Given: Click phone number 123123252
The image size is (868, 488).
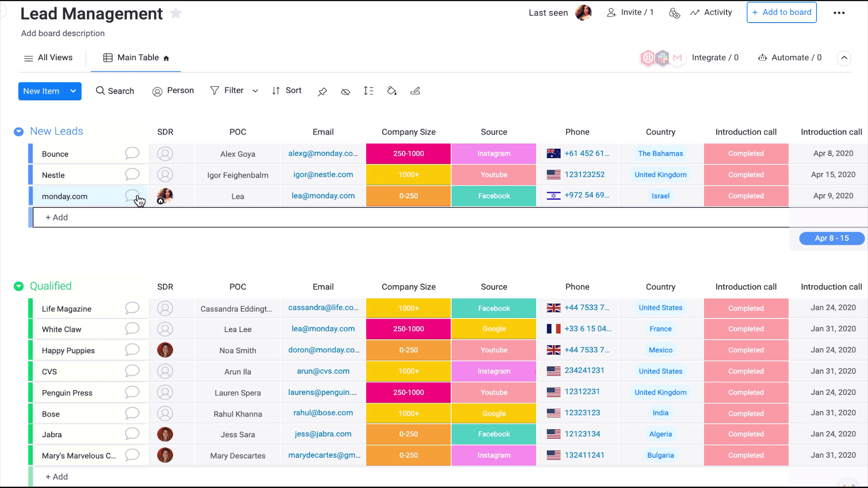Looking at the screenshot, I should click(x=584, y=175).
